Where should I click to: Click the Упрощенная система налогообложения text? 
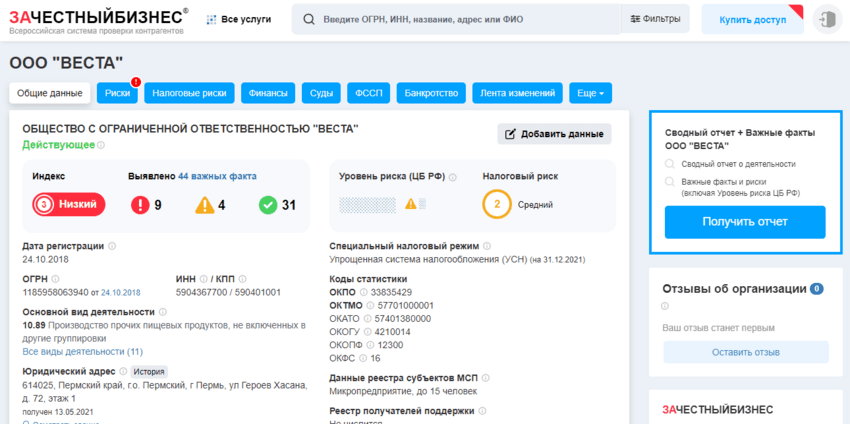pyautogui.click(x=428, y=260)
